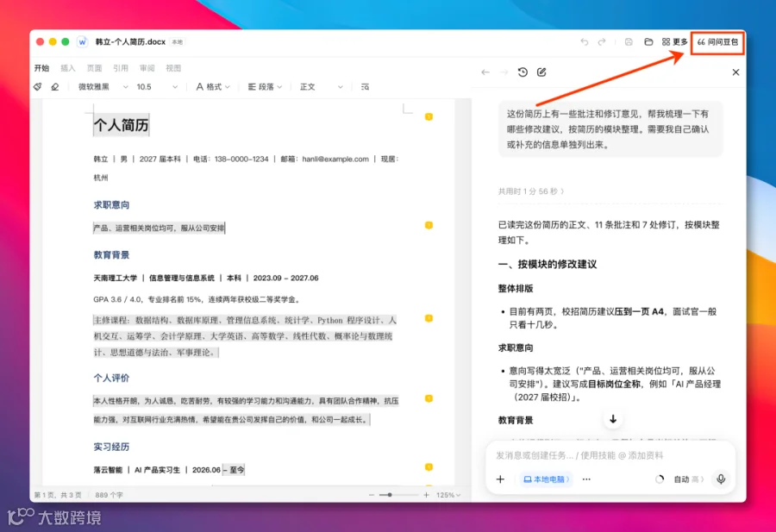Switch to the 视图 tab
Viewport: 776px width, 532px height.
pyautogui.click(x=173, y=68)
